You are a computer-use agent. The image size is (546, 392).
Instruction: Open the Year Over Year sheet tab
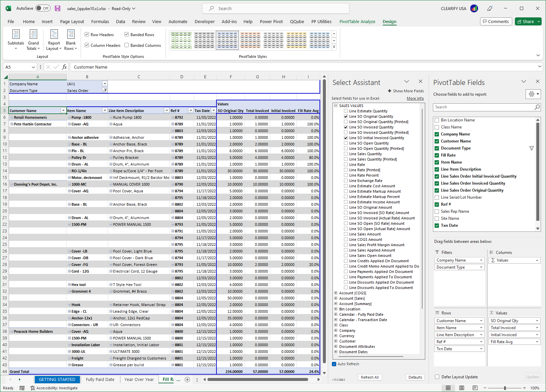[x=139, y=379]
